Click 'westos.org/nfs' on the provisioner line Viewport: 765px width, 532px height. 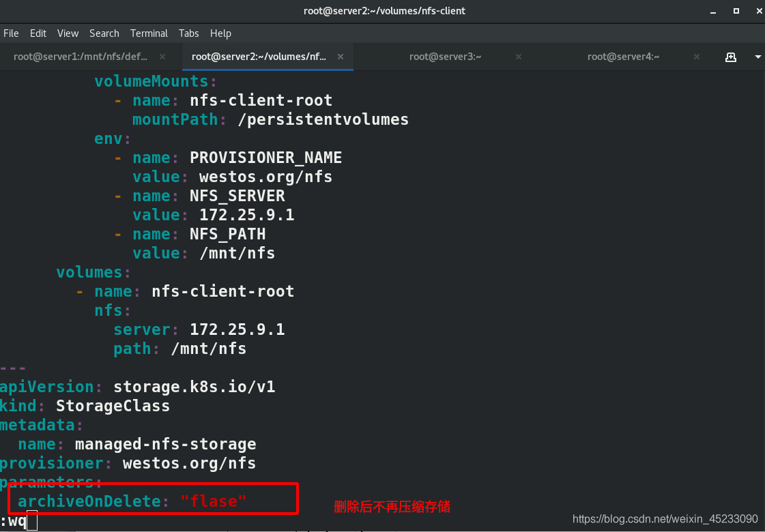(x=189, y=463)
